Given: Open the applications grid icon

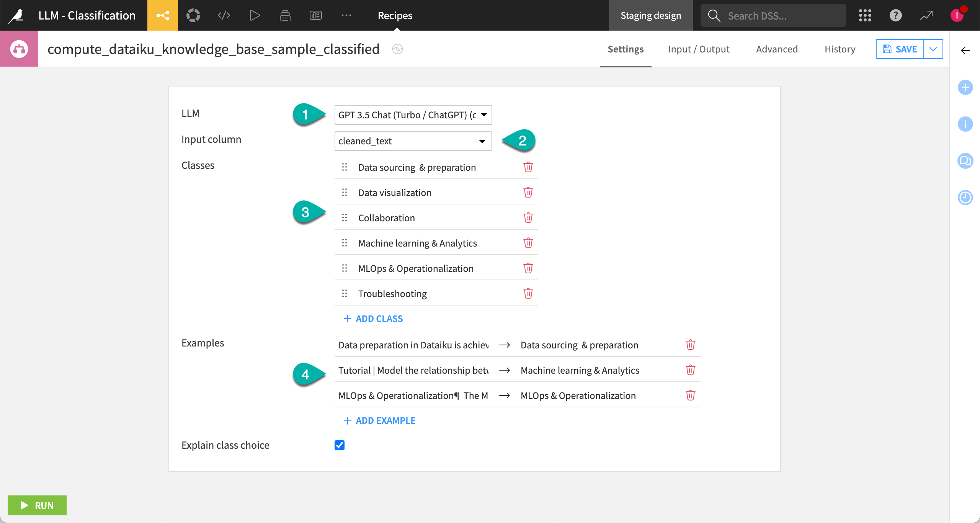Looking at the screenshot, I should tap(865, 15).
